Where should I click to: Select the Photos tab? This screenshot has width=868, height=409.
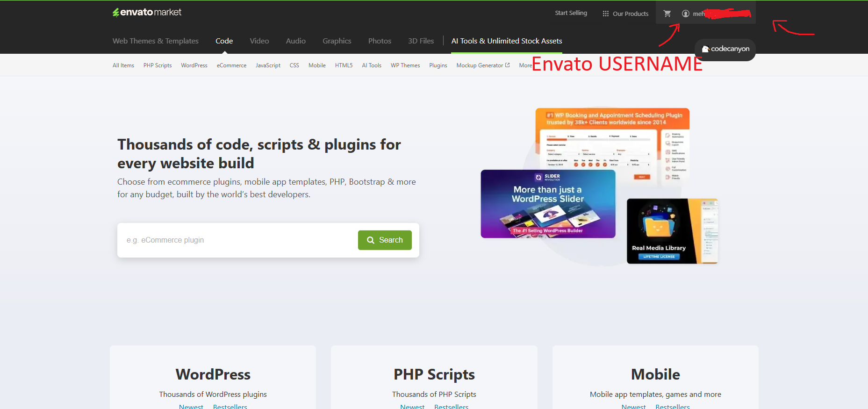[x=380, y=41]
